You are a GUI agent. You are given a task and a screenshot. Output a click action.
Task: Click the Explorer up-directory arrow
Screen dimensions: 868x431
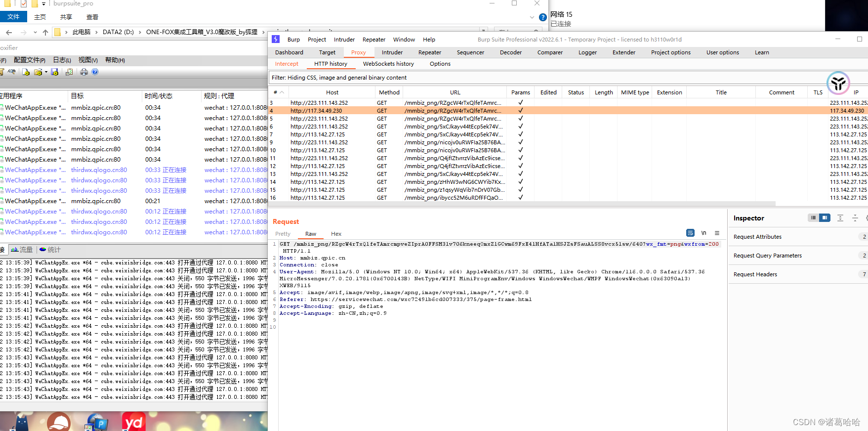[x=45, y=32]
